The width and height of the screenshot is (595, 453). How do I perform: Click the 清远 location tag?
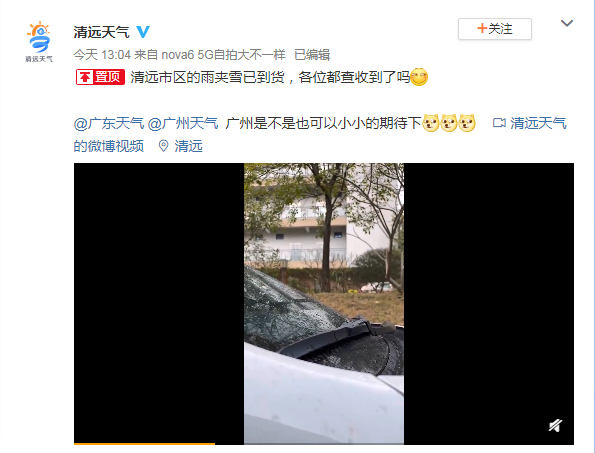point(189,146)
